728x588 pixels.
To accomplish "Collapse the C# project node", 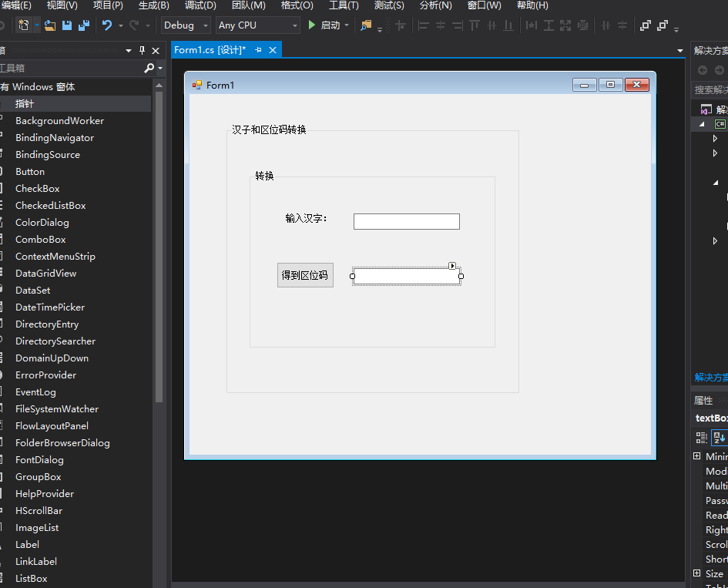I will pos(702,124).
